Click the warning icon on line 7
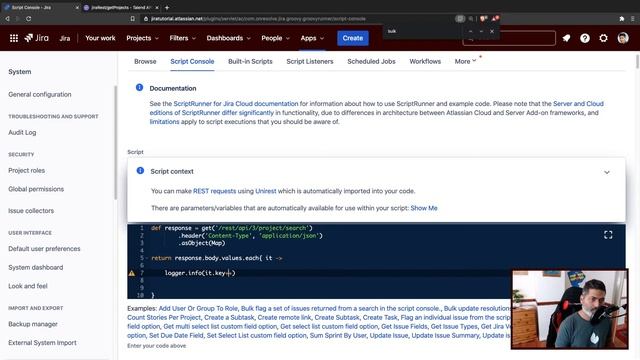 click(132, 273)
